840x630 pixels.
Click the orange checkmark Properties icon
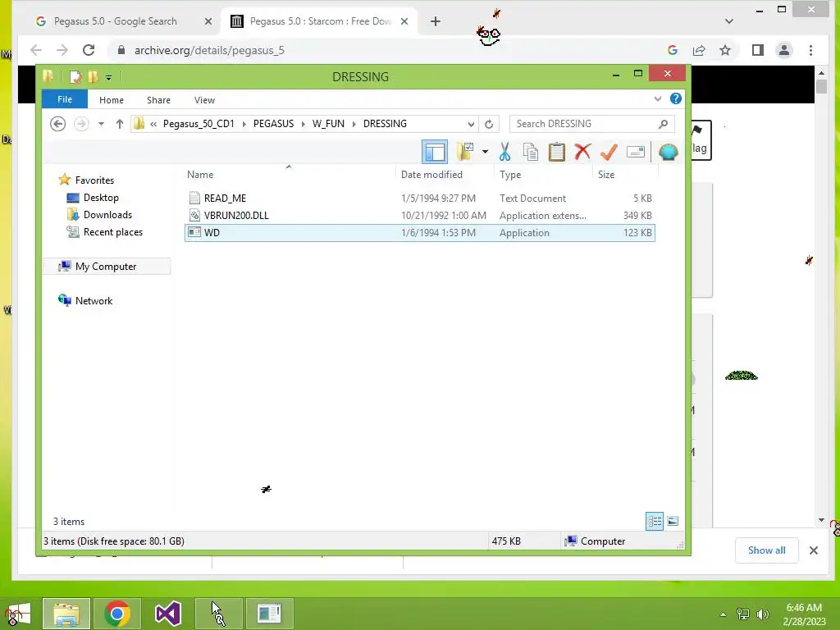(609, 152)
